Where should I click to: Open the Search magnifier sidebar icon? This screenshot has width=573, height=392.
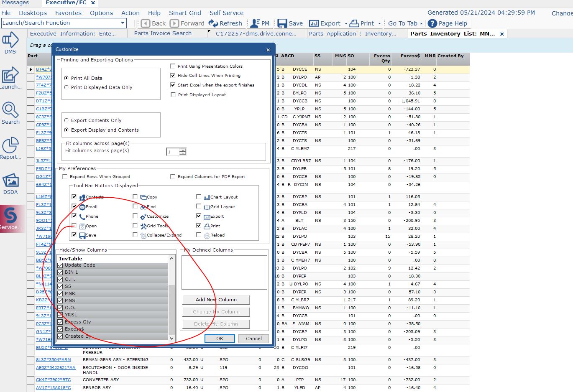10,110
